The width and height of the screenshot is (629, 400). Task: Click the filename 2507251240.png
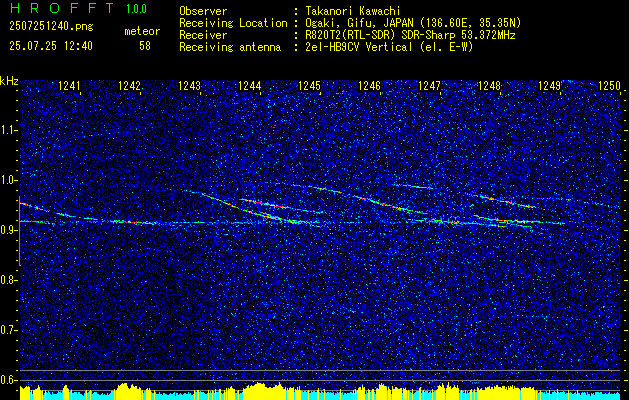point(51,27)
